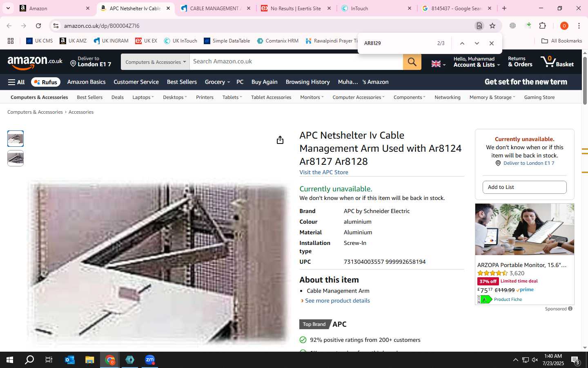Click the orange Amazon search magnifier button
The image size is (588, 368).
[412, 62]
